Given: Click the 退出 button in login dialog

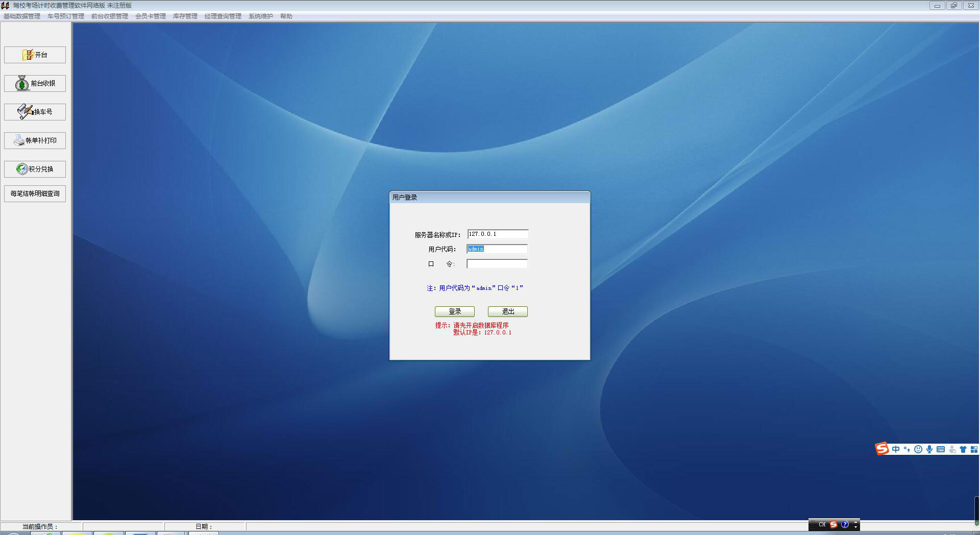Looking at the screenshot, I should coord(508,311).
